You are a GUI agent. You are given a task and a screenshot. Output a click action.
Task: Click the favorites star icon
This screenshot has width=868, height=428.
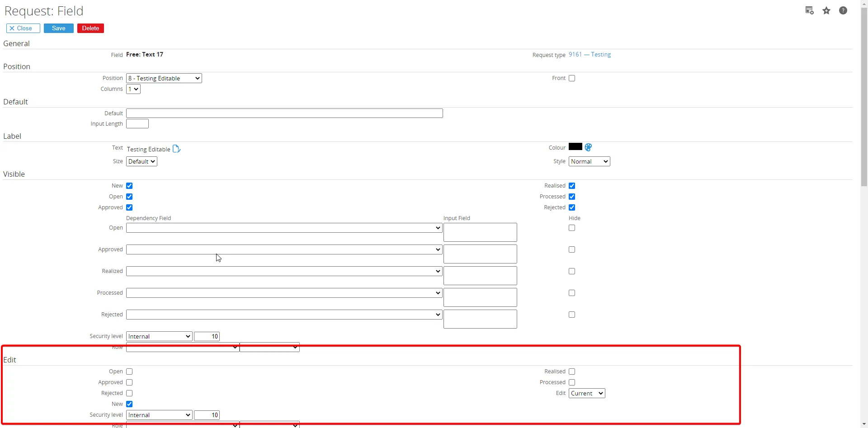pos(826,11)
